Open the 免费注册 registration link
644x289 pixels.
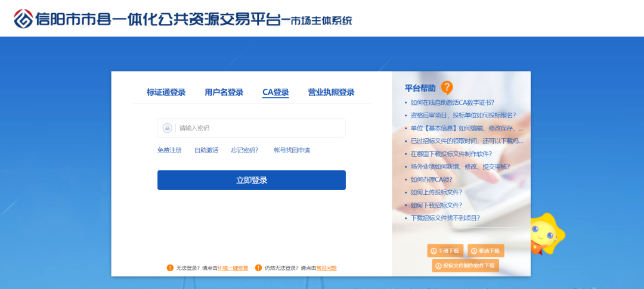coord(169,150)
